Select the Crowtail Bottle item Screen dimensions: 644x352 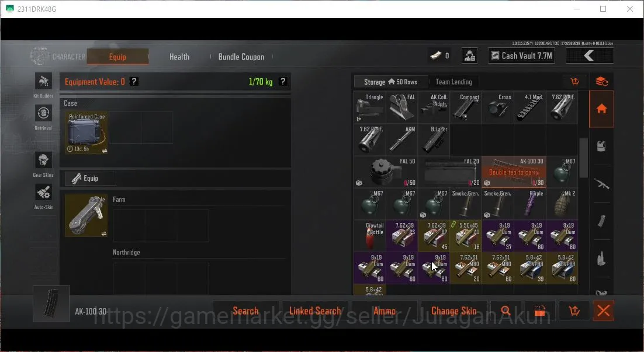click(x=370, y=235)
